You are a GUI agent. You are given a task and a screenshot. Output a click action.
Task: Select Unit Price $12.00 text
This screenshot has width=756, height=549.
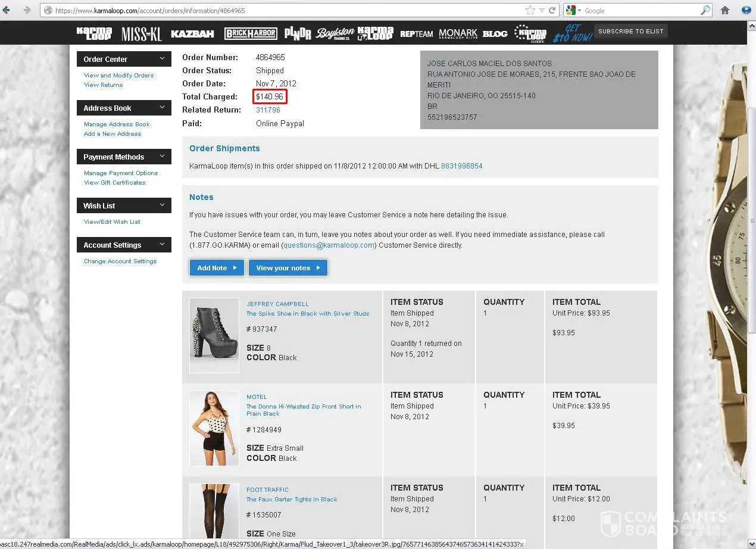581,499
